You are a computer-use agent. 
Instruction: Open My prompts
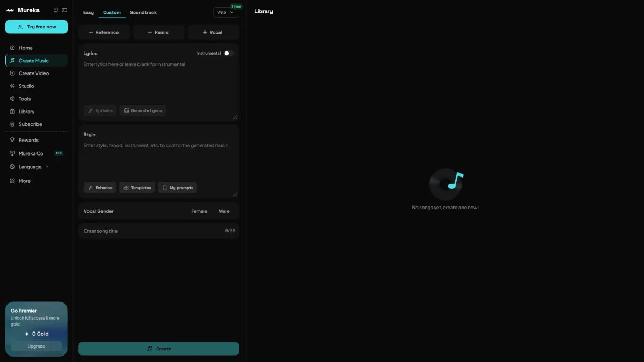pyautogui.click(x=178, y=188)
